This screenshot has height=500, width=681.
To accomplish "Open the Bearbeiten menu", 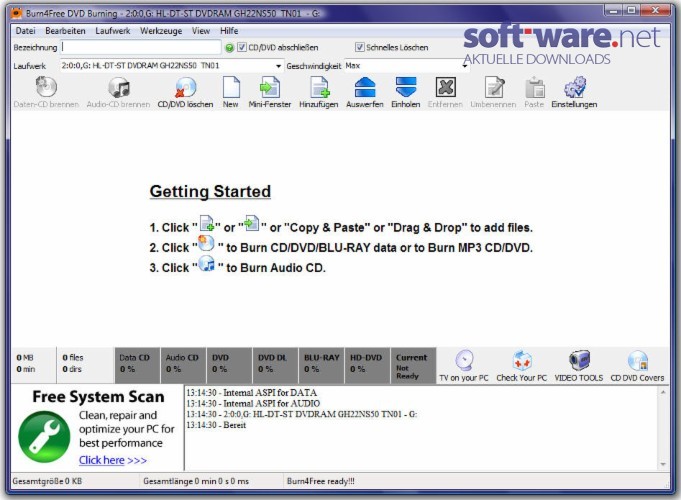I will pyautogui.click(x=65, y=31).
